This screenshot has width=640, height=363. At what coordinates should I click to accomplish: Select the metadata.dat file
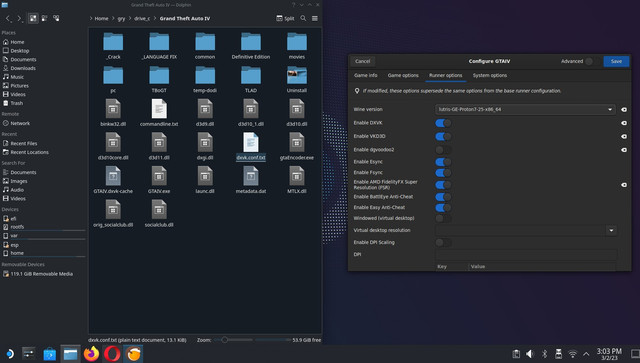pyautogui.click(x=251, y=180)
